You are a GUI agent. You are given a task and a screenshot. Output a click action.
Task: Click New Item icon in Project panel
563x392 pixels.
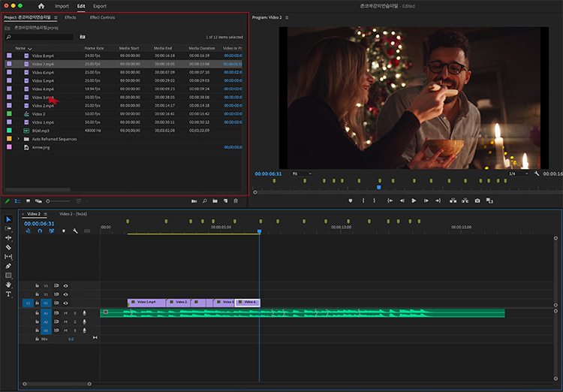(x=225, y=201)
